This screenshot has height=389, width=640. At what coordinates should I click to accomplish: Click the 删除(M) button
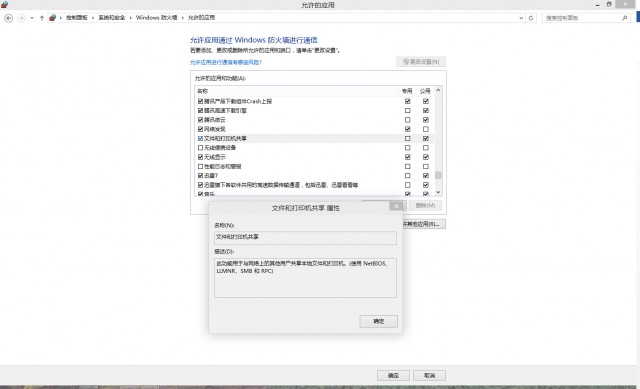pyautogui.click(x=425, y=205)
